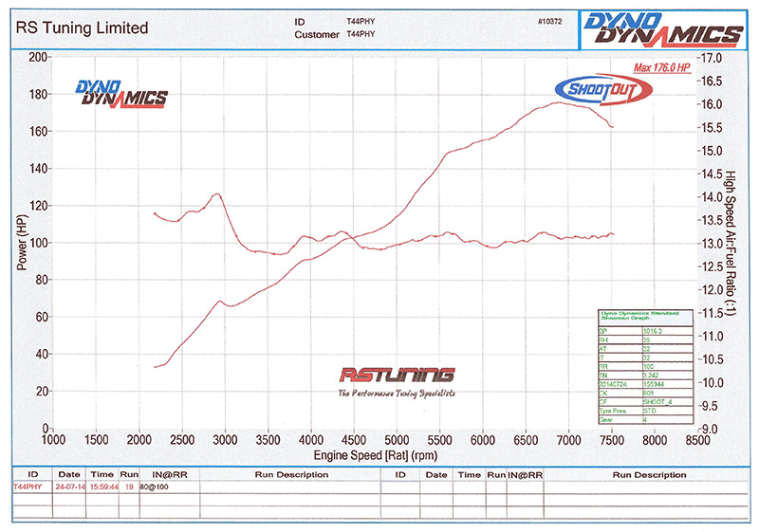Screen dimensions: 759x532
Task: Click the air-fuel curve peak near 3000 rpm
Action: click(x=217, y=194)
